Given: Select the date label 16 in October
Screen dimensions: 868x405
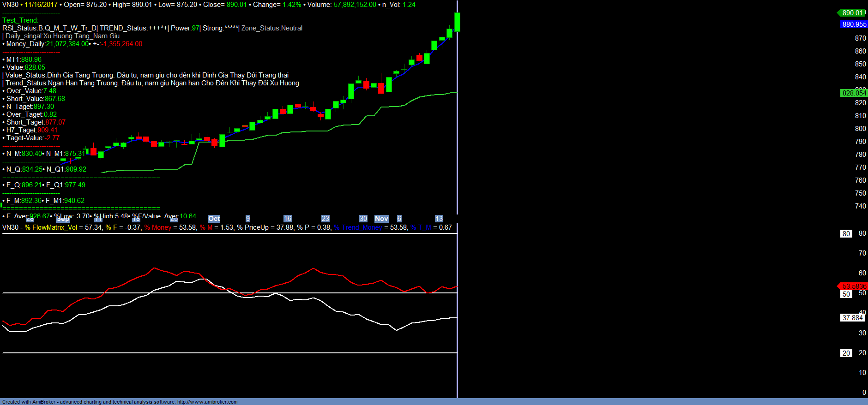Looking at the screenshot, I should coord(287,219).
